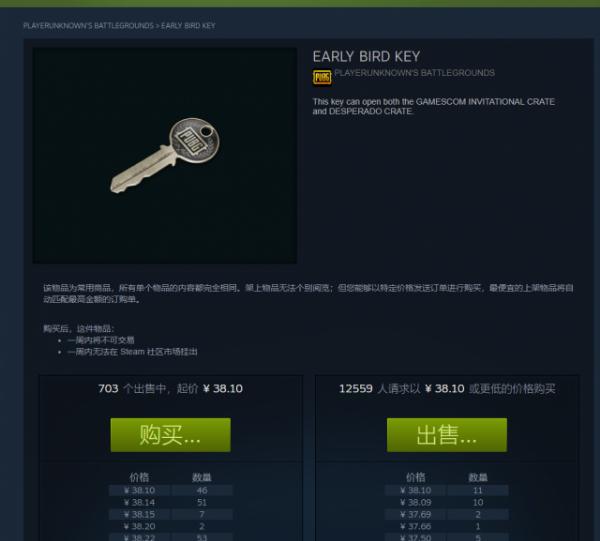600x541 pixels.
Task: Click the 12559 buy requests summary text
Action: (447, 389)
